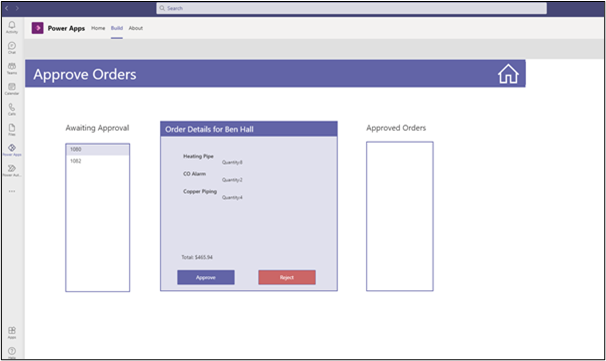Go back with the navigation arrow

[x=7, y=8]
